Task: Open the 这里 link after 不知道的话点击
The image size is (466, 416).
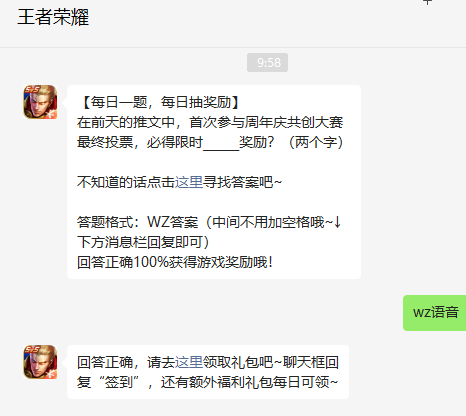Action: click(x=189, y=182)
